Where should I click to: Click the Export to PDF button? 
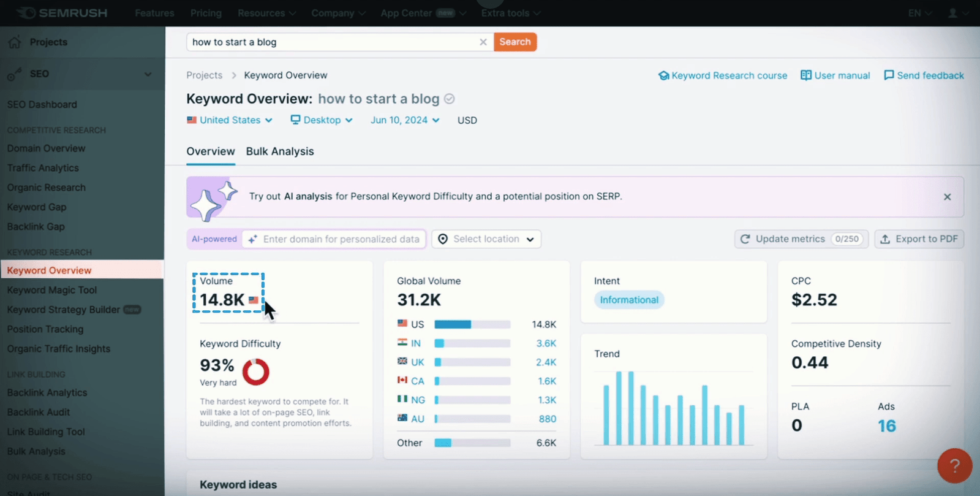pos(919,239)
